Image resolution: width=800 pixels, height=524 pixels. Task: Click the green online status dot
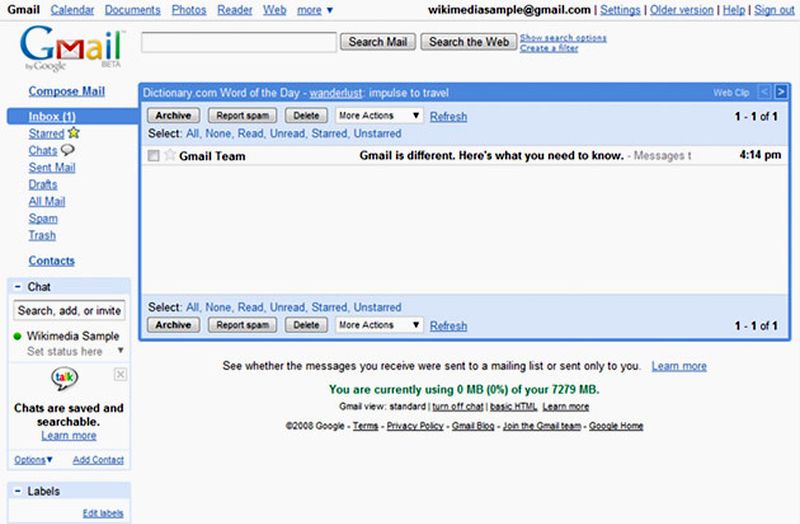click(17, 336)
